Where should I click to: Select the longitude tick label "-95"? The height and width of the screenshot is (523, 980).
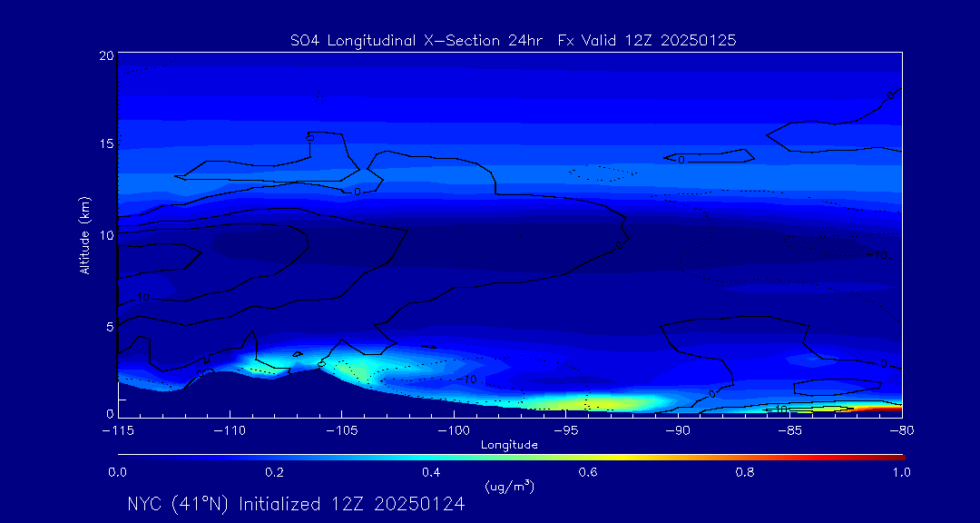pyautogui.click(x=565, y=431)
